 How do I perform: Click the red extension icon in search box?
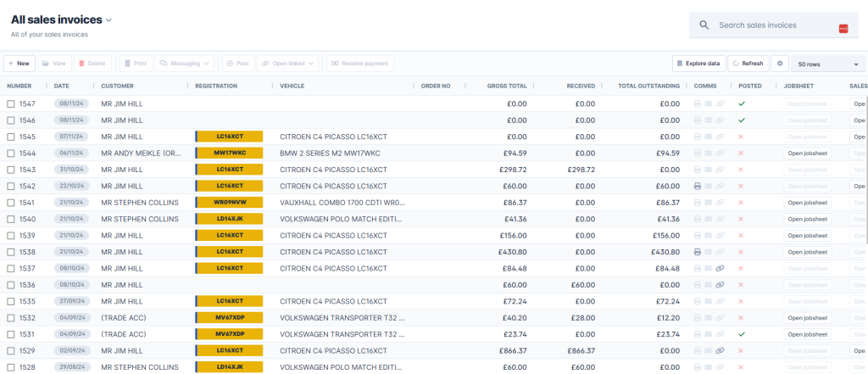click(843, 29)
